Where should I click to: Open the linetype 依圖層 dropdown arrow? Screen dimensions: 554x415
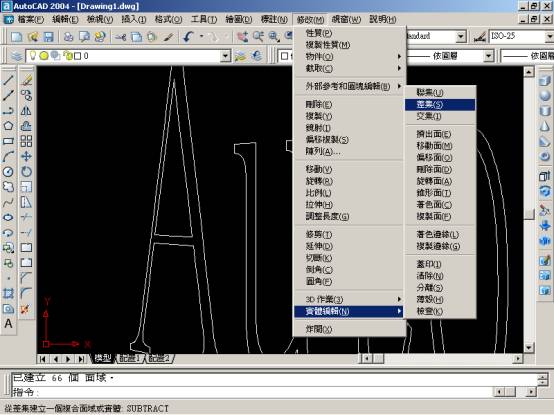click(x=488, y=56)
